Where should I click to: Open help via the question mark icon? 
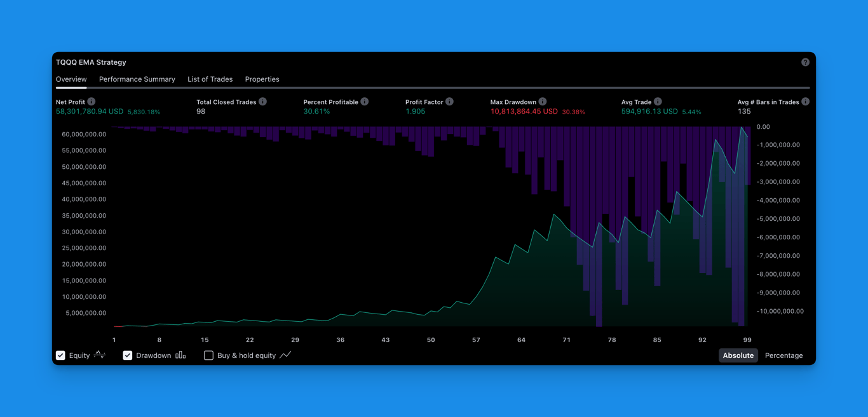tap(805, 62)
